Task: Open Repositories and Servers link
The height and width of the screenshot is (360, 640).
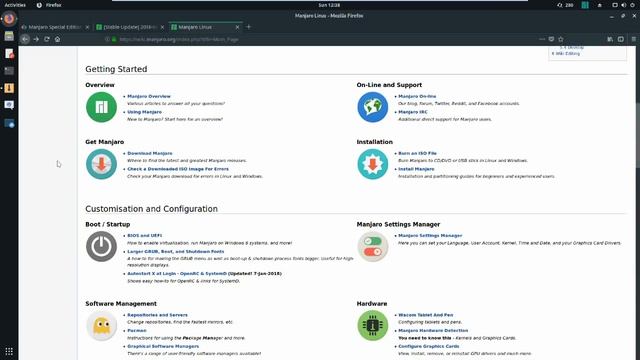Action: click(x=158, y=315)
